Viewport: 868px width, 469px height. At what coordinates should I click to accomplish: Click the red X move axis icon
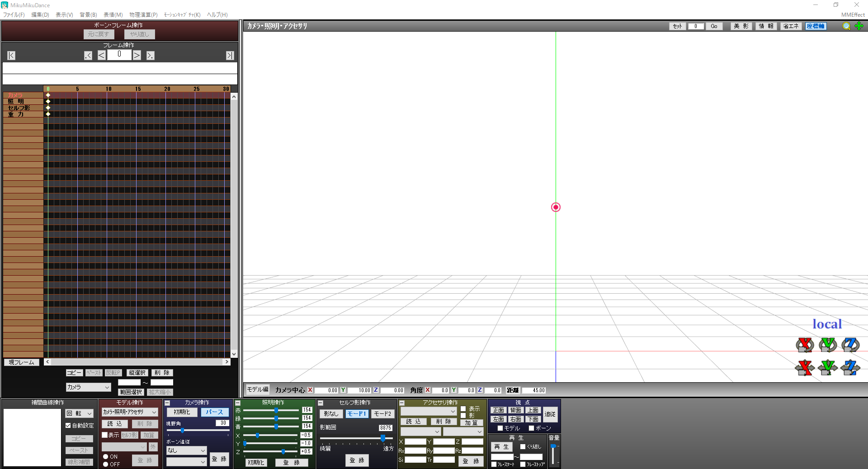pyautogui.click(x=805, y=367)
